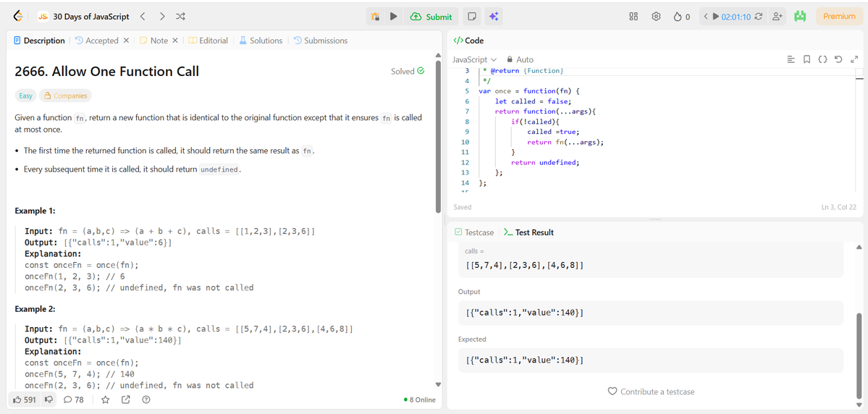This screenshot has height=414, width=868.
Task: Open the JavaScript language dropdown
Action: [x=475, y=59]
